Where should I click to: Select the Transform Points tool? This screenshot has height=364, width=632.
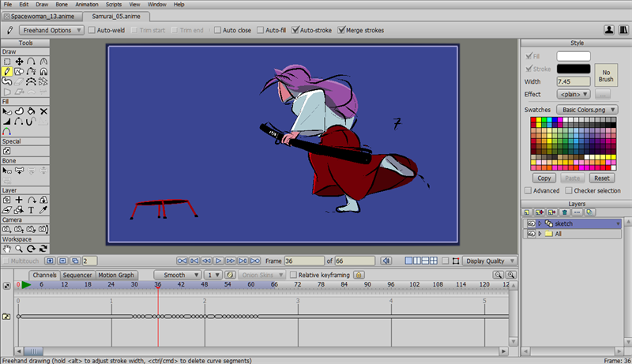coord(19,62)
